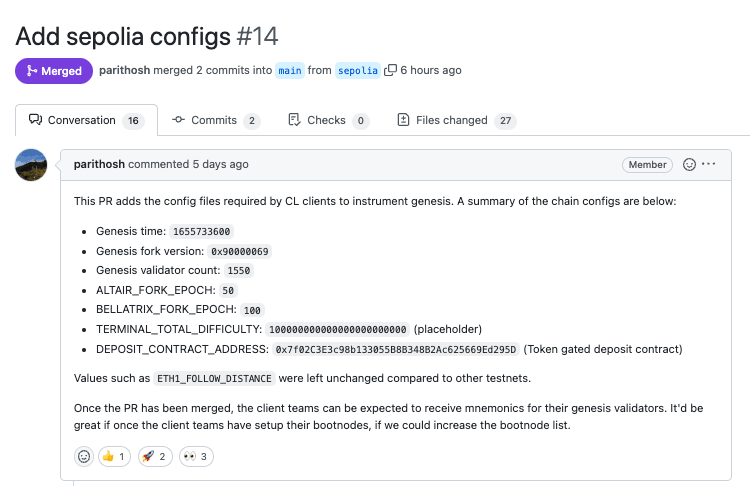Open the Files changed tab
The image size is (750, 486).
tap(457, 120)
